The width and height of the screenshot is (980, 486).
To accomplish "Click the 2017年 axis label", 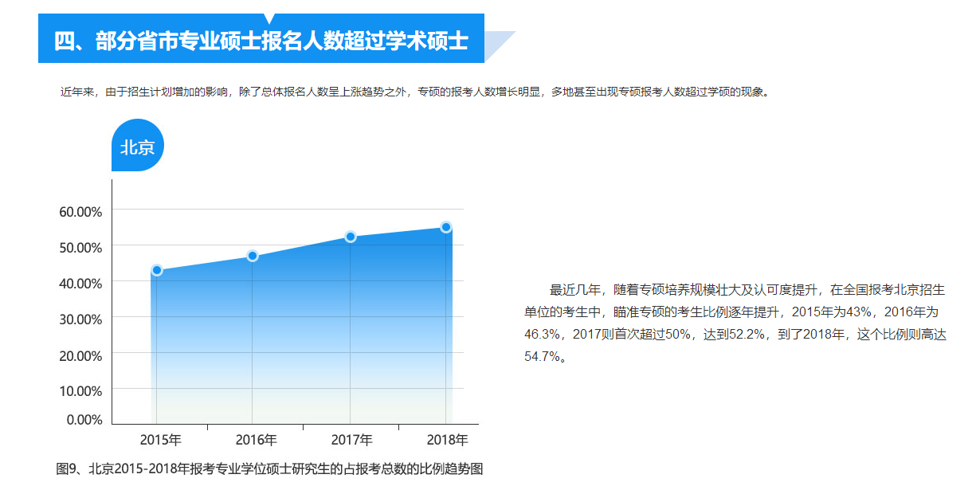I will tap(351, 440).
